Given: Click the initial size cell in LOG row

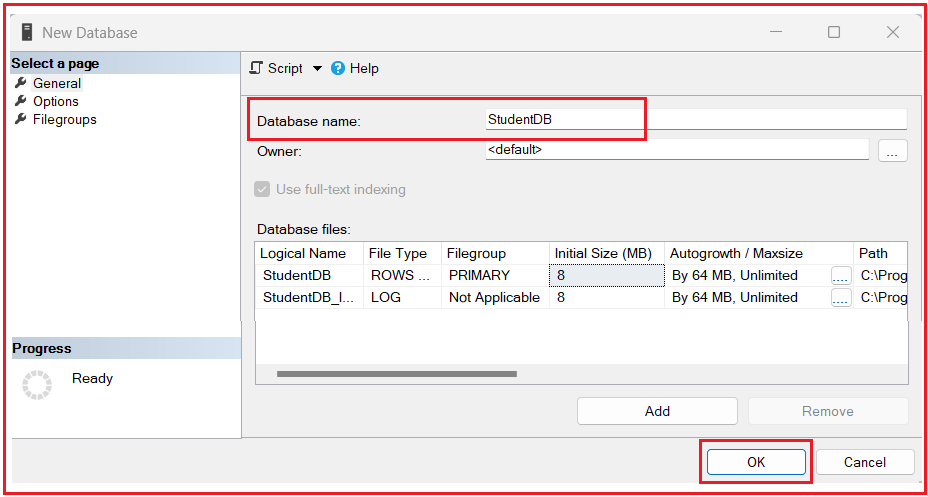Looking at the screenshot, I should pos(607,298).
